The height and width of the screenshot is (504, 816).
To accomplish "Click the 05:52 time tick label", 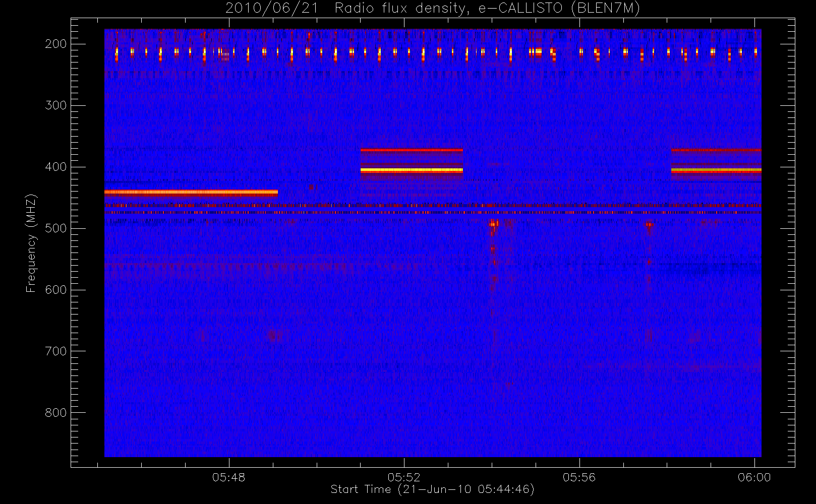I will (x=404, y=477).
